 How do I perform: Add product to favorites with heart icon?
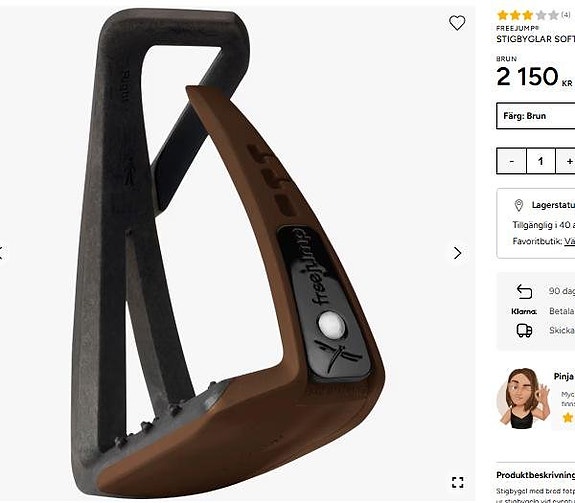[457, 23]
